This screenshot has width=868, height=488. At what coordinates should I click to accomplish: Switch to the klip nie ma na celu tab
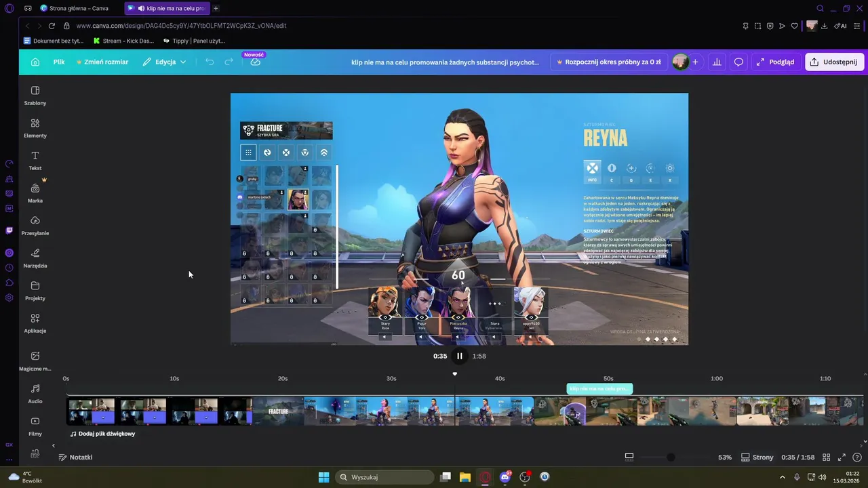click(x=167, y=8)
